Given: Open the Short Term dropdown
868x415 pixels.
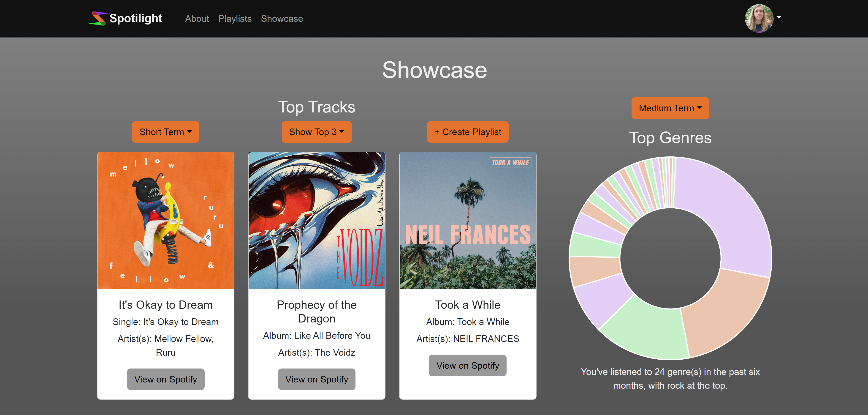Looking at the screenshot, I should pyautogui.click(x=165, y=132).
